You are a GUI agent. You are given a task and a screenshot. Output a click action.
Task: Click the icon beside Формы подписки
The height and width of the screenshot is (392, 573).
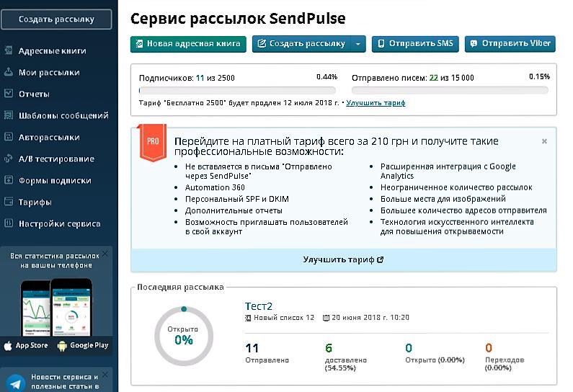(x=9, y=179)
